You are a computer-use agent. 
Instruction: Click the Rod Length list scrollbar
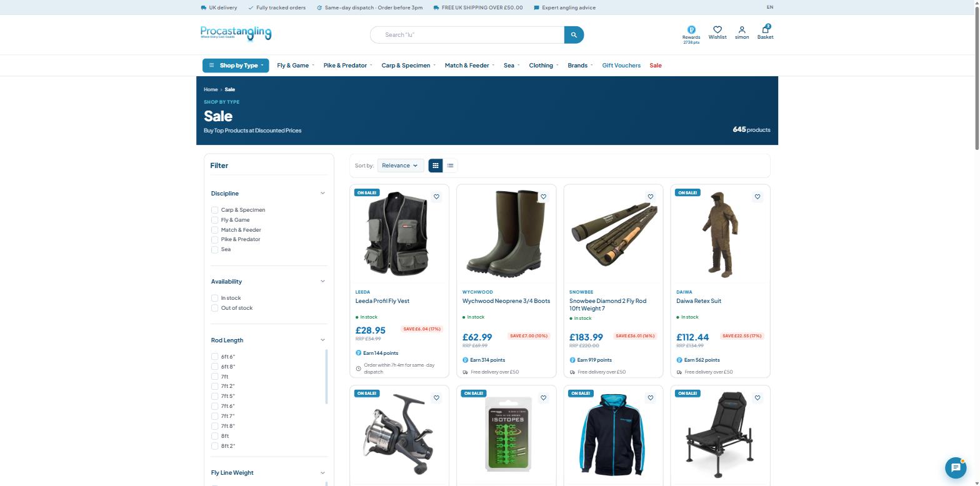(x=326, y=377)
